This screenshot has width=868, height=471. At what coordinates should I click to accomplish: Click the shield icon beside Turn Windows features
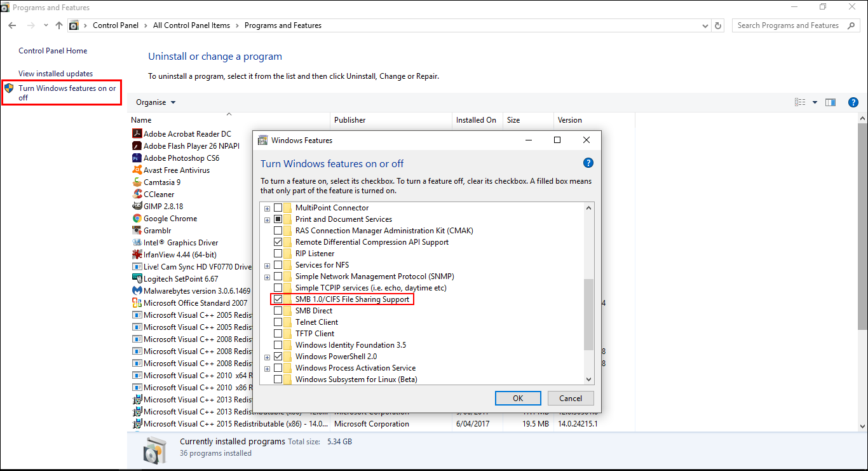[9, 88]
